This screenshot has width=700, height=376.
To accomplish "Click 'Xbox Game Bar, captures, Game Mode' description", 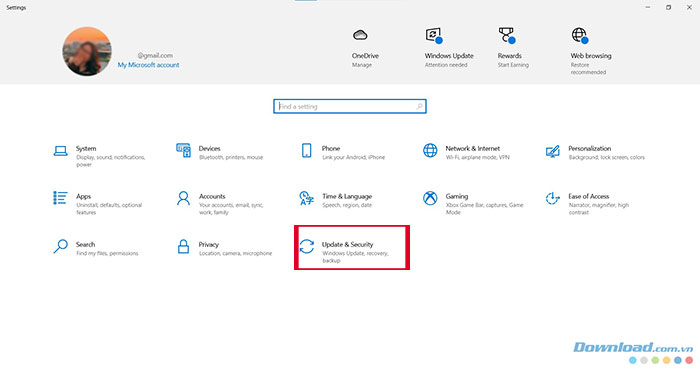I will 484,209.
